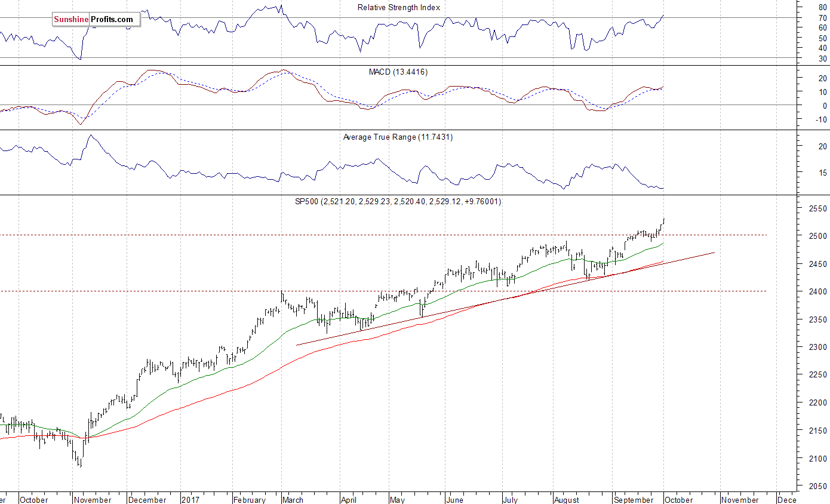Screen dimensions: 830x504
Task: Click the 2350 price axis value
Action: [x=817, y=320]
